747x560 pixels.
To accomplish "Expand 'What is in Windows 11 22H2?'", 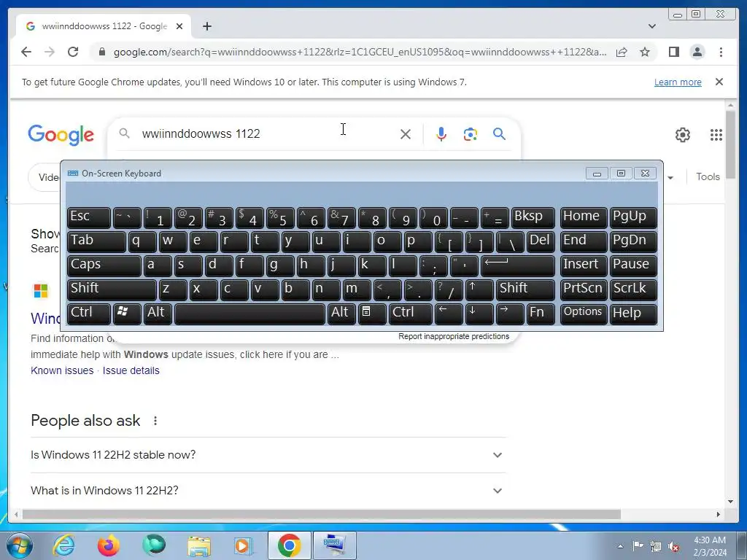I will click(x=268, y=491).
